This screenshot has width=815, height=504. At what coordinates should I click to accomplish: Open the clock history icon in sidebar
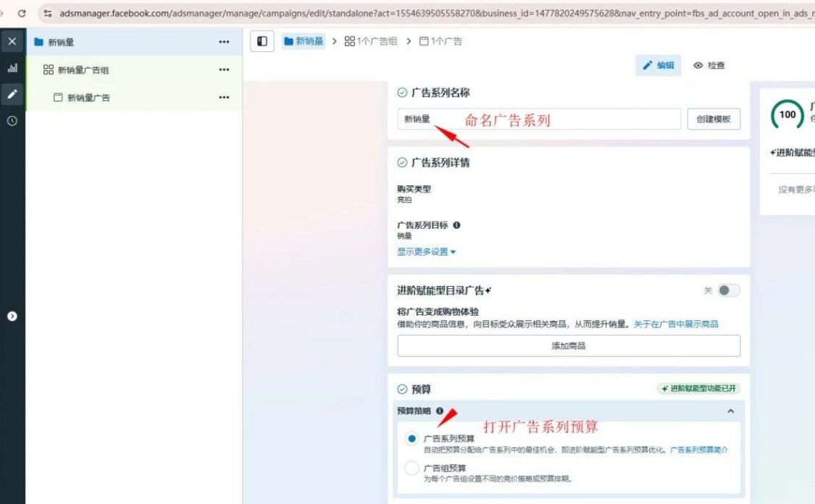click(12, 120)
